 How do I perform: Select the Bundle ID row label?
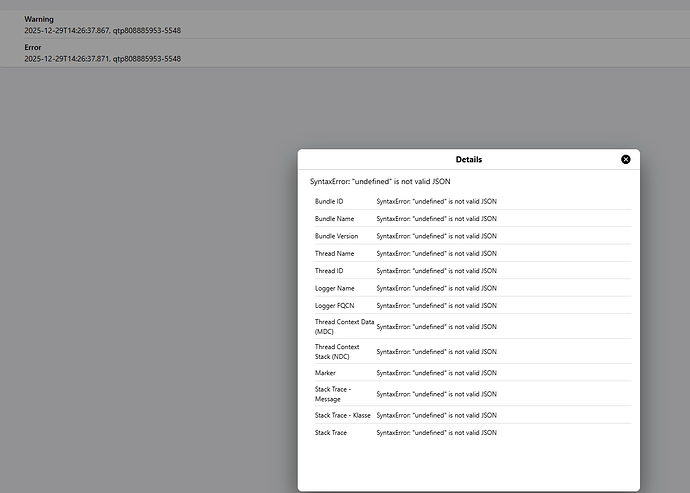(x=329, y=201)
